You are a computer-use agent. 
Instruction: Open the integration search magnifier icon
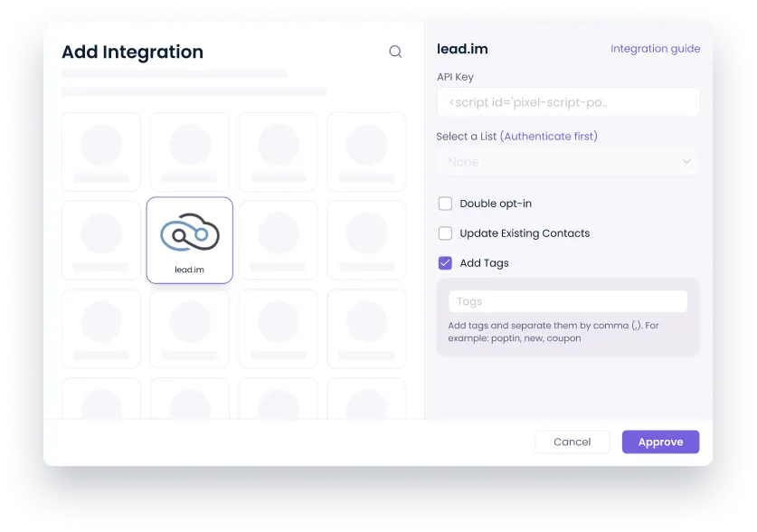[395, 52]
